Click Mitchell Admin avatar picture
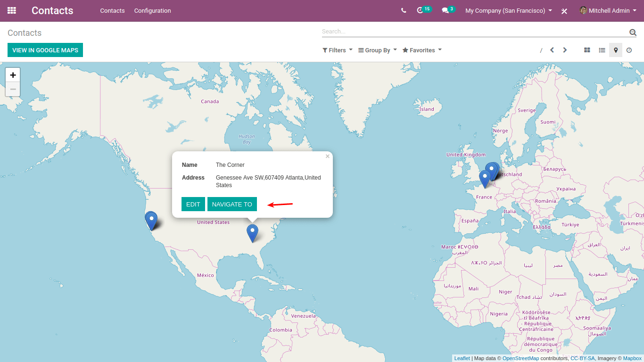644x362 pixels. point(583,10)
